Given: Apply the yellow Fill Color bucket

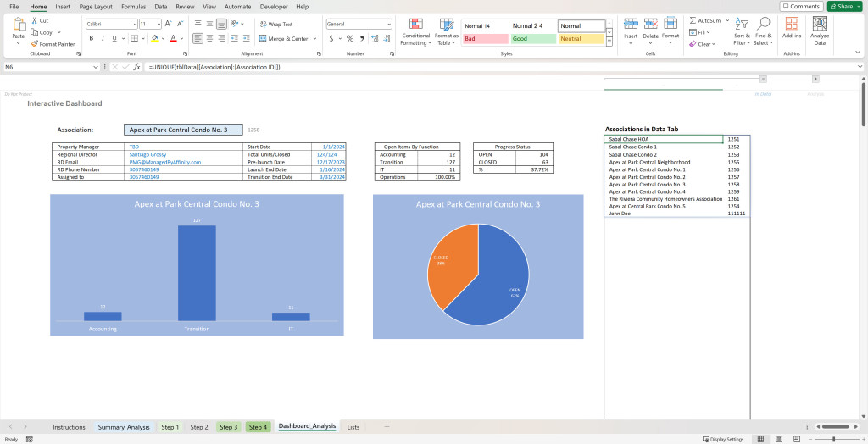Looking at the screenshot, I should pos(154,38).
